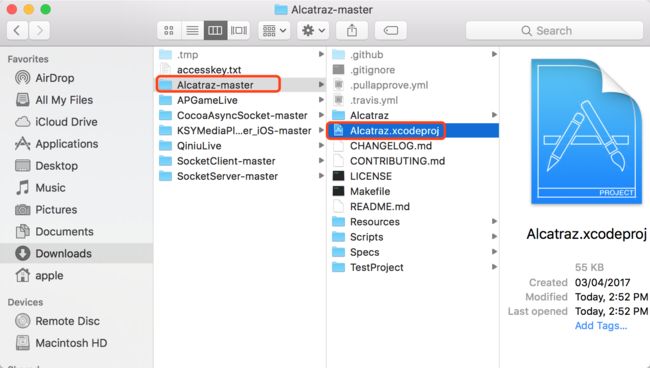Select Remote Disc under Devices
The height and width of the screenshot is (368, 650).
(57, 321)
